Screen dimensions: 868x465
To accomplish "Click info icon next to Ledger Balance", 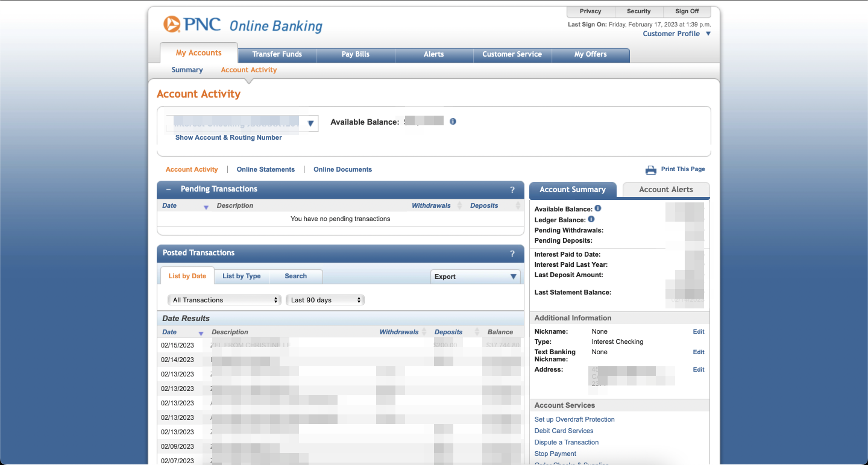I will pyautogui.click(x=591, y=219).
